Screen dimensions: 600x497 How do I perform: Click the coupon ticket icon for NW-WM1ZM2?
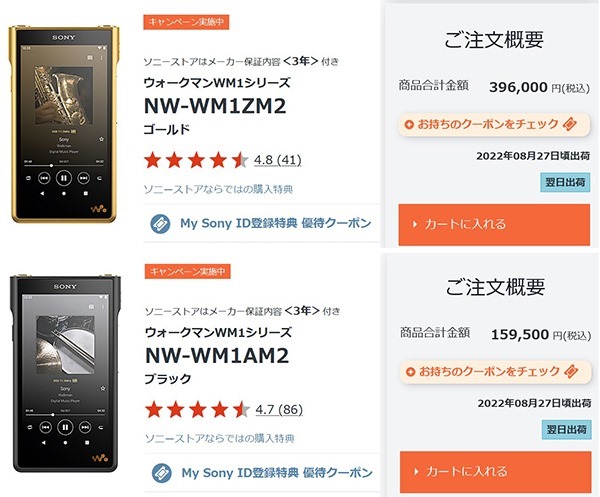(160, 224)
